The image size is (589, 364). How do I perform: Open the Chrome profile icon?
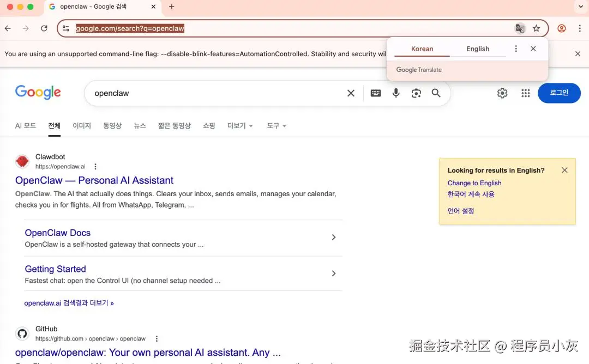561,28
